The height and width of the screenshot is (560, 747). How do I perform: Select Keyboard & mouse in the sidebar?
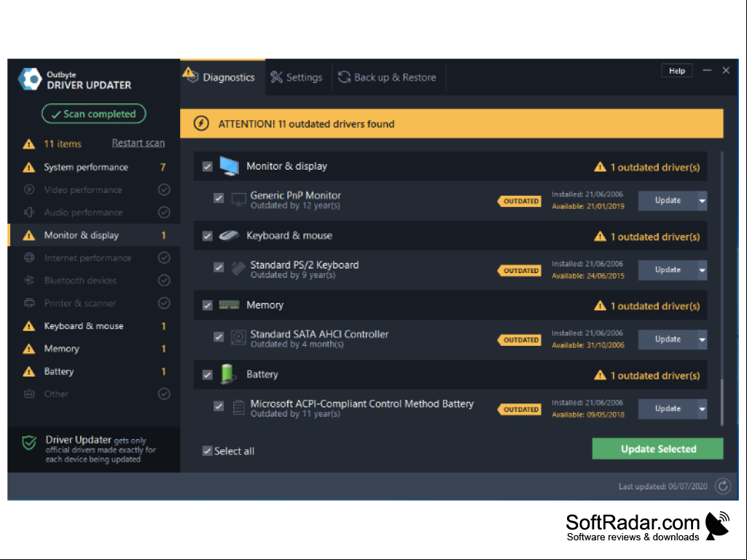point(94,326)
